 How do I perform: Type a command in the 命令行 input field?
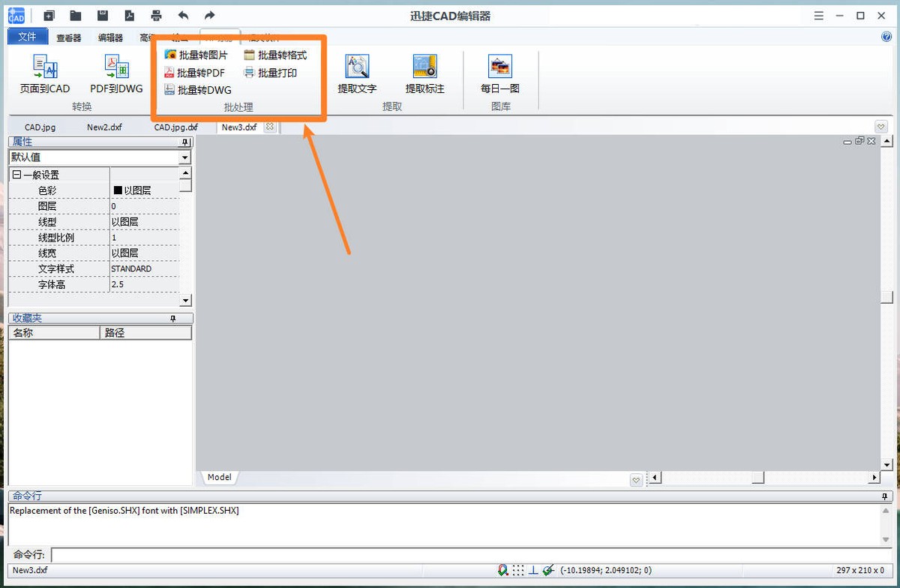[x=300, y=555]
